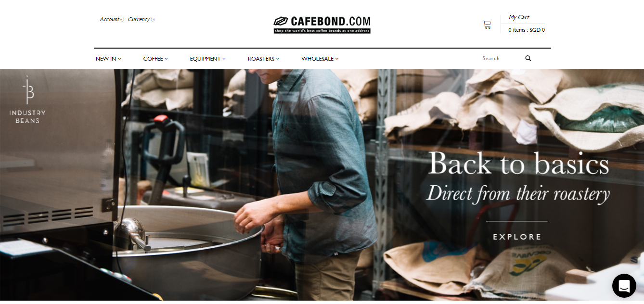Expand the New In menu

point(108,59)
